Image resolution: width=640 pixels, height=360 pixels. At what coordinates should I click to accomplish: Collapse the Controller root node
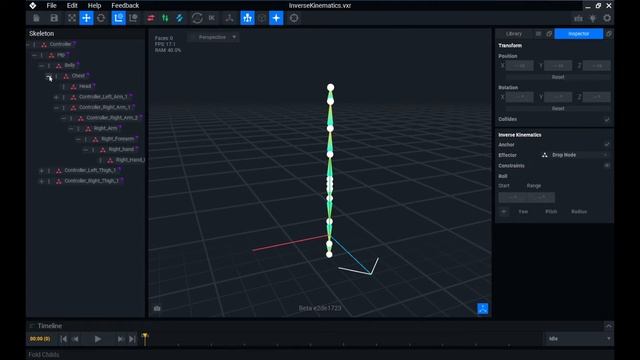(x=27, y=44)
